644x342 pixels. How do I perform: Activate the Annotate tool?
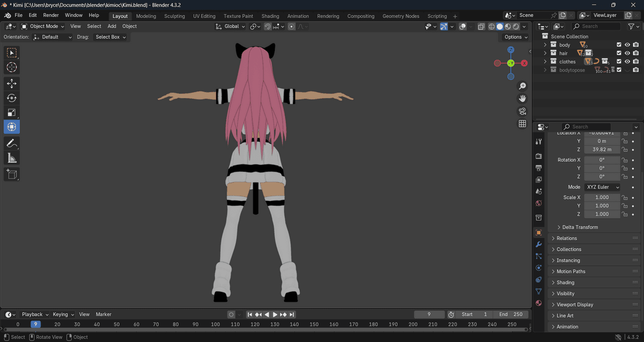tap(11, 143)
